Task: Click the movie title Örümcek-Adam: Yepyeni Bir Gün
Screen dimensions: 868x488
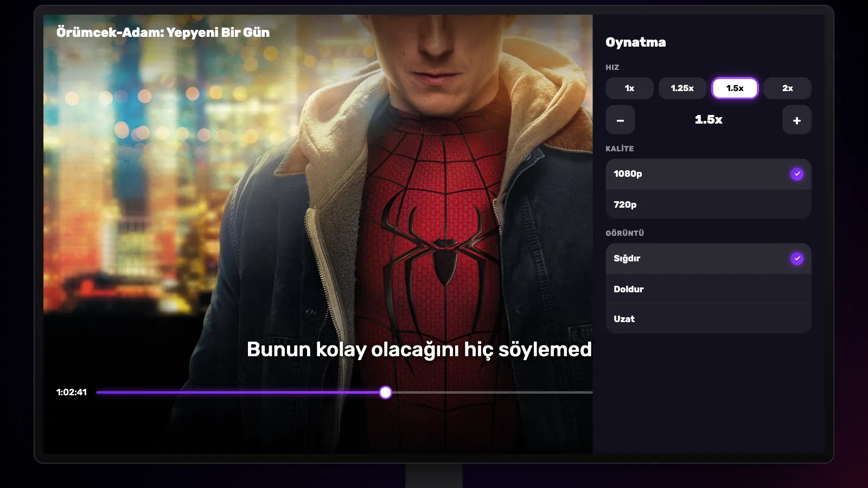Action: (x=163, y=33)
